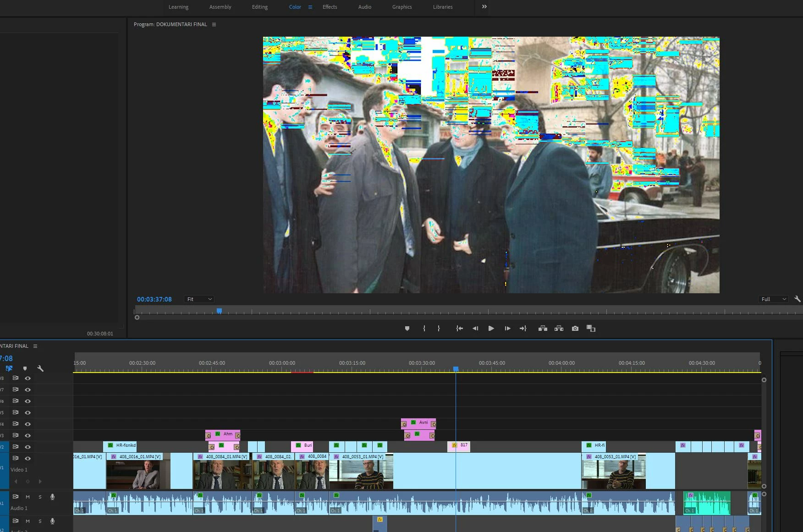Switch to the Assembly workspace
Image resolution: width=803 pixels, height=532 pixels.
click(x=220, y=7)
